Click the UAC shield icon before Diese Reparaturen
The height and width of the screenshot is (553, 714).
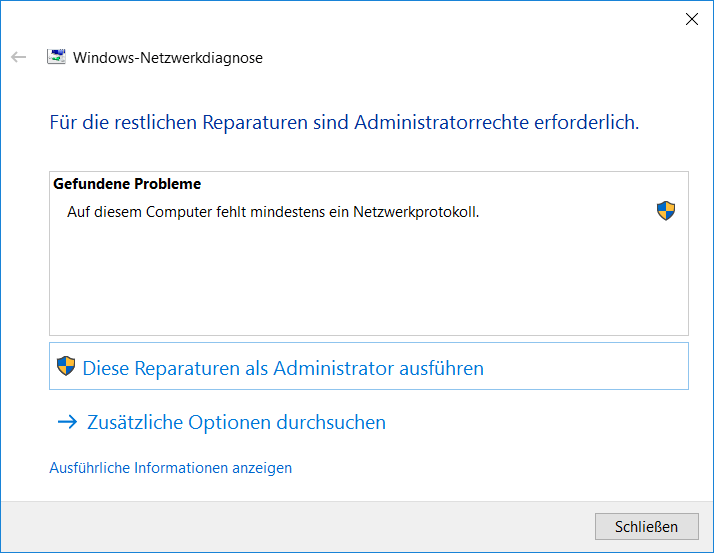(66, 366)
